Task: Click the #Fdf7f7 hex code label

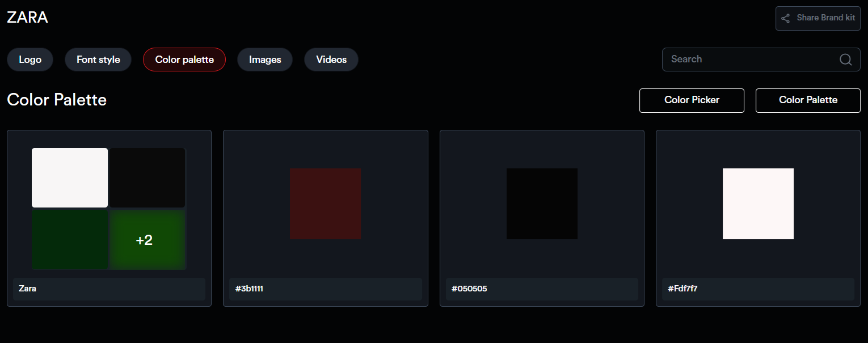Action: tap(682, 289)
